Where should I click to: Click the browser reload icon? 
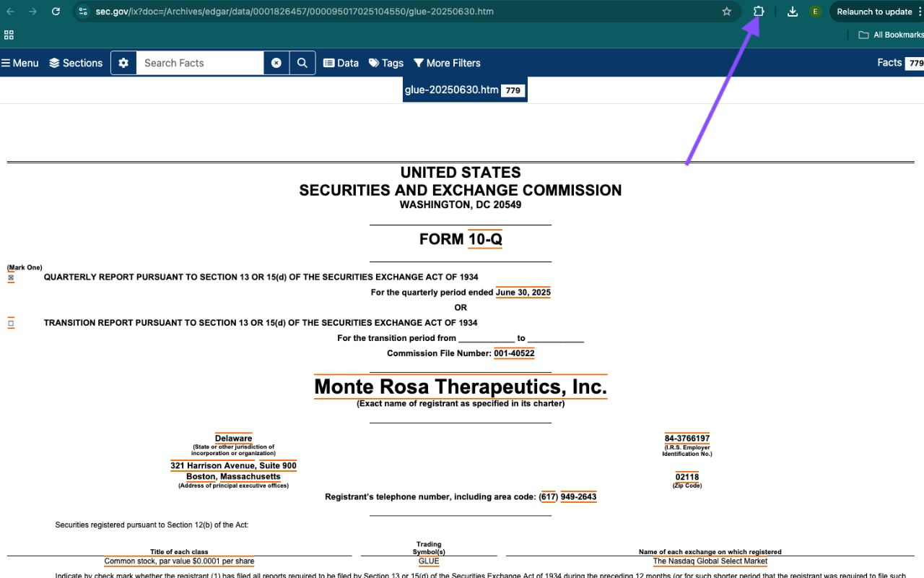[x=56, y=12]
